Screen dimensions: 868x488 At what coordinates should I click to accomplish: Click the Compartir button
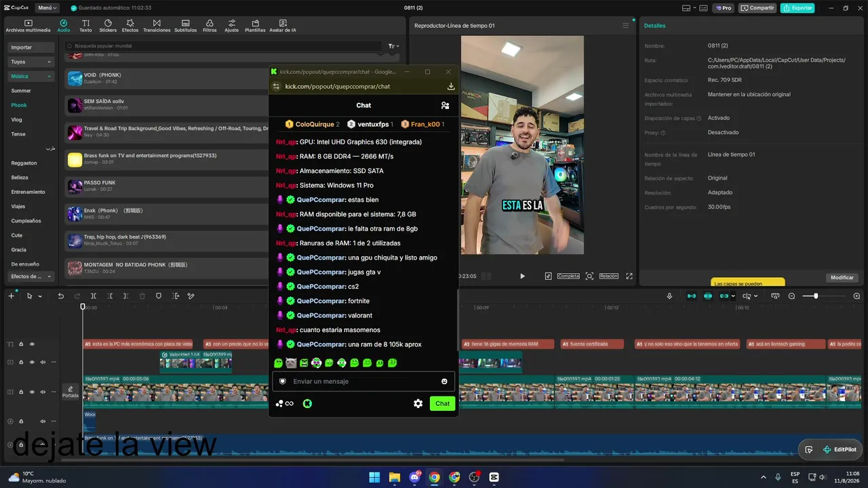(757, 8)
